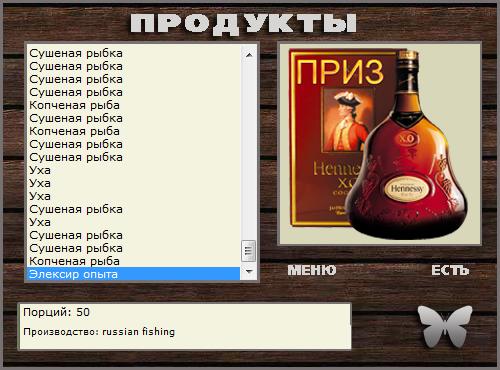Click the Порций: 50 info text
The width and height of the screenshot is (500, 370).
(x=56, y=312)
